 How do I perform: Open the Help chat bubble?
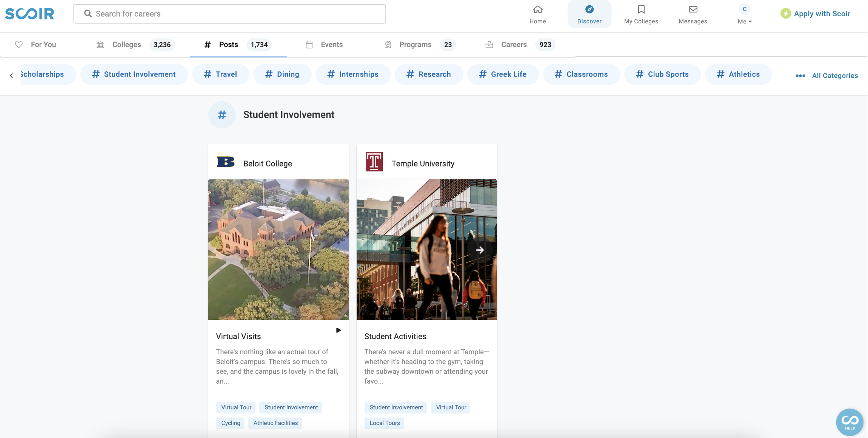pos(850,422)
